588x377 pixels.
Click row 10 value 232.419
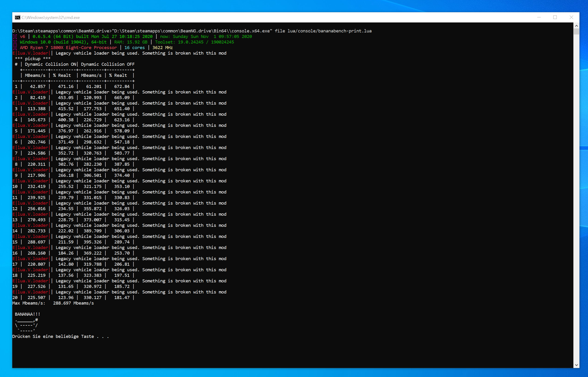click(37, 186)
